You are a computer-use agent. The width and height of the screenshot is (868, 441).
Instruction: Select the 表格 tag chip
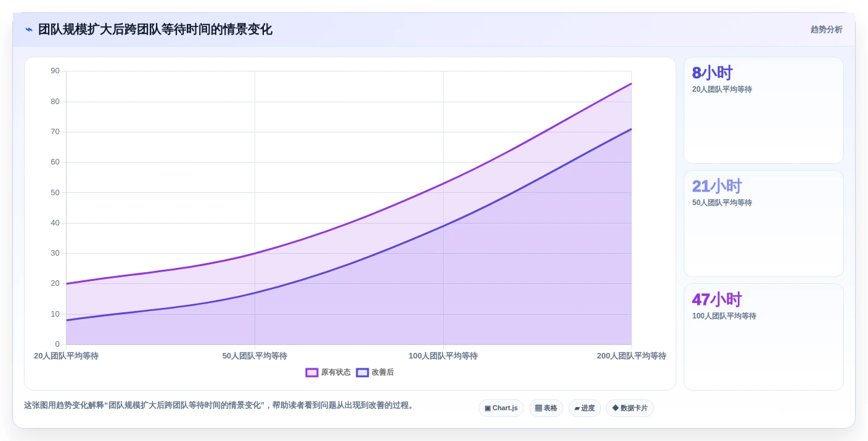click(x=546, y=408)
